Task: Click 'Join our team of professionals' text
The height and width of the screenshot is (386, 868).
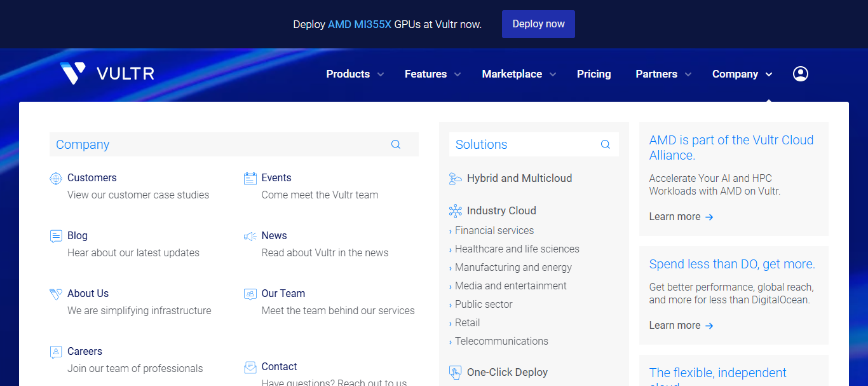Action: (x=135, y=368)
